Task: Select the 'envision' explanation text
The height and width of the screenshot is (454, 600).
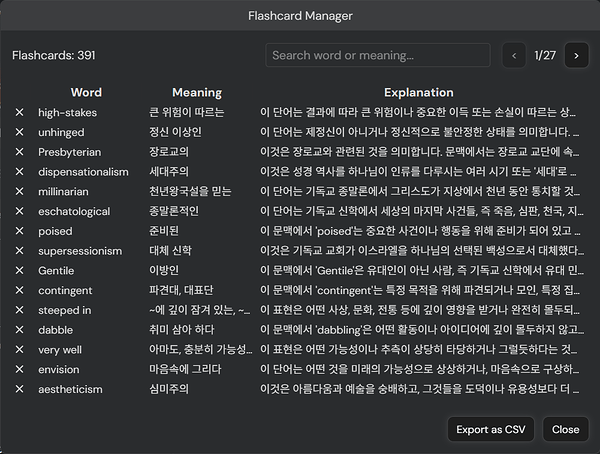Action: [x=418, y=370]
